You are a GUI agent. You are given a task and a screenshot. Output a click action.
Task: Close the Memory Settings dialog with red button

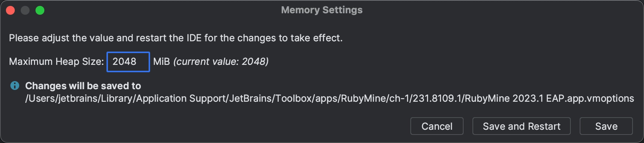(10, 10)
